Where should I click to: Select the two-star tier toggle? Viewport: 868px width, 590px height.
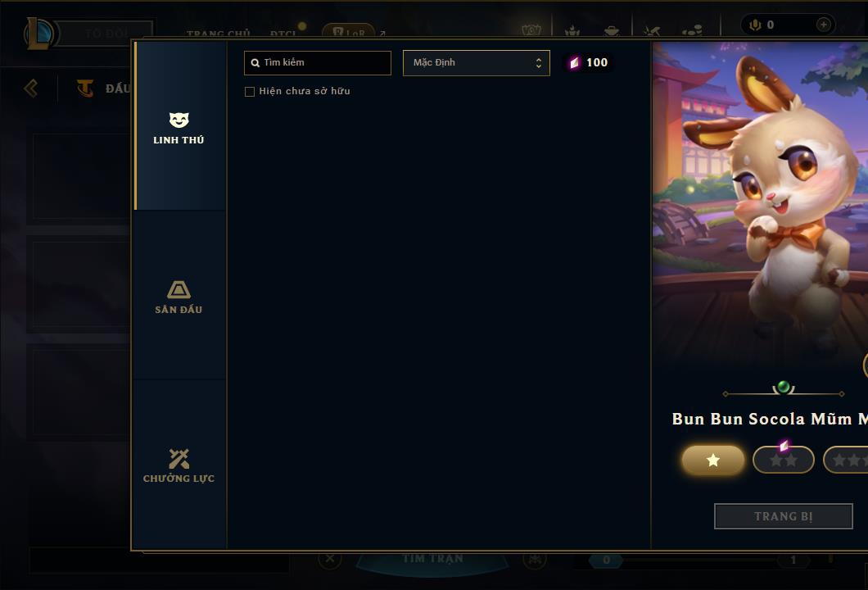(784, 460)
